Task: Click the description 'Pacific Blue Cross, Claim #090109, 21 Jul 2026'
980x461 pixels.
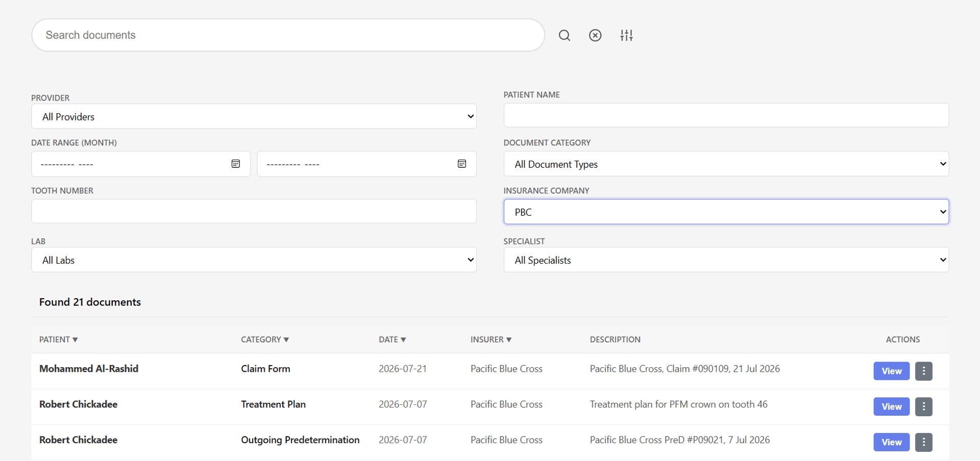Action: pyautogui.click(x=685, y=369)
